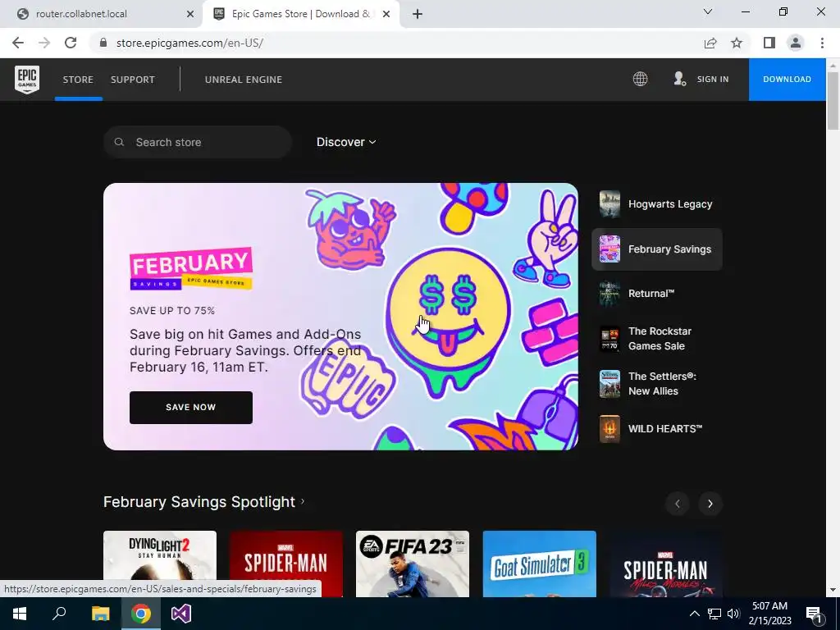The width and height of the screenshot is (840, 630).
Task: Select The Rockstar Games Sale entry
Action: click(657, 339)
